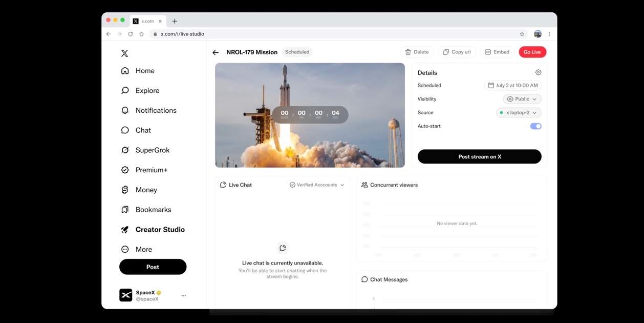
Task: Click the SpaceX profile avatar
Action: [125, 295]
